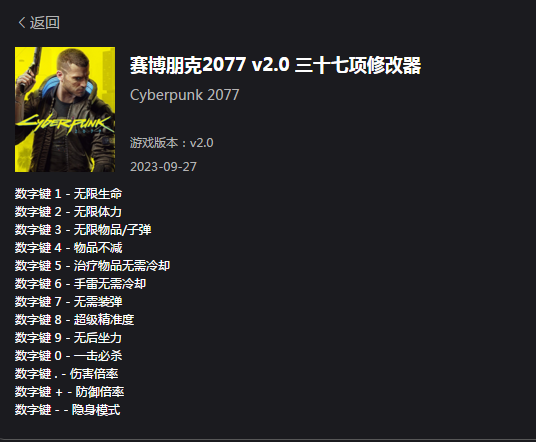Click the back chevron arrow icon

22,23
